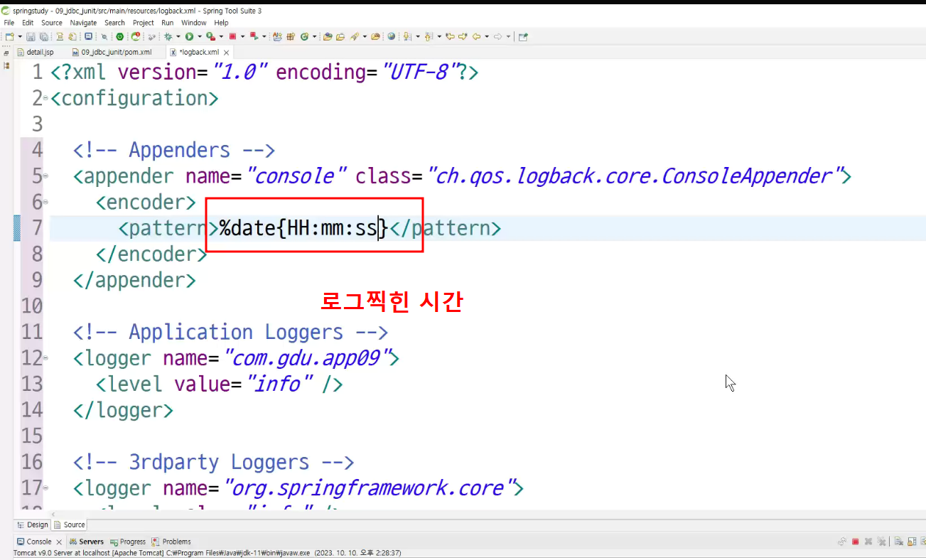Open the Source menu
Image resolution: width=926 pixels, height=560 pixels.
coord(52,23)
